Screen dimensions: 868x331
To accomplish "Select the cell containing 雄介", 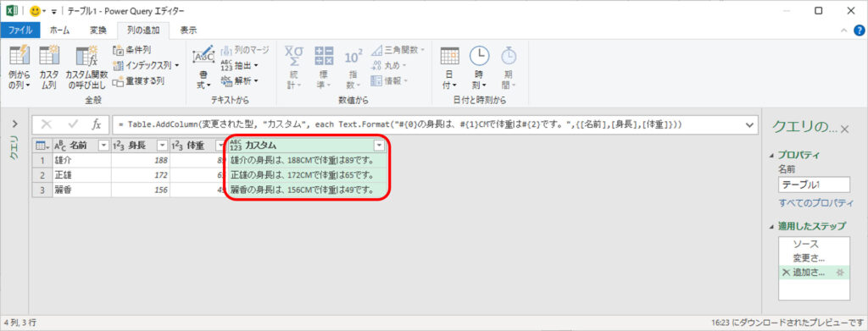I will tap(81, 160).
